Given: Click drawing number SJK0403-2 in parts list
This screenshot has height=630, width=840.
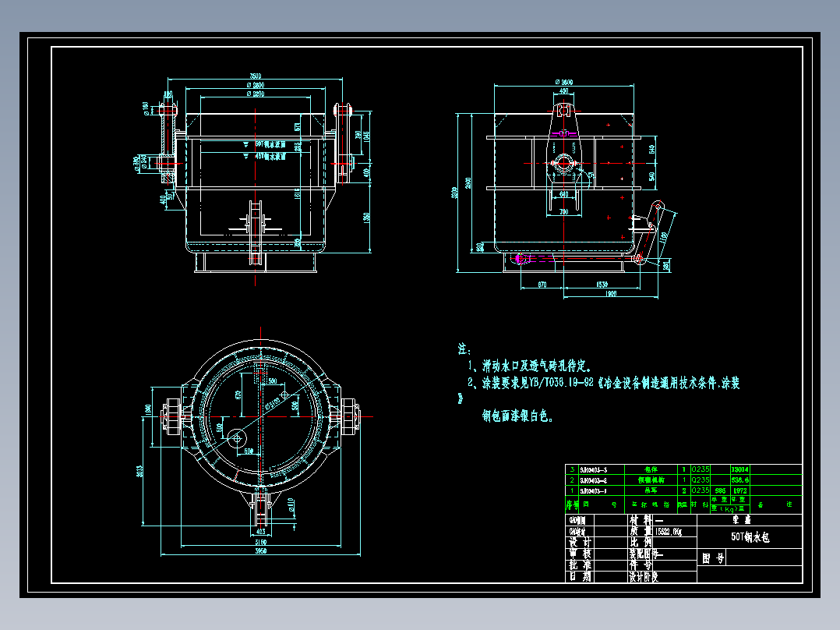Looking at the screenshot, I should 594,480.
